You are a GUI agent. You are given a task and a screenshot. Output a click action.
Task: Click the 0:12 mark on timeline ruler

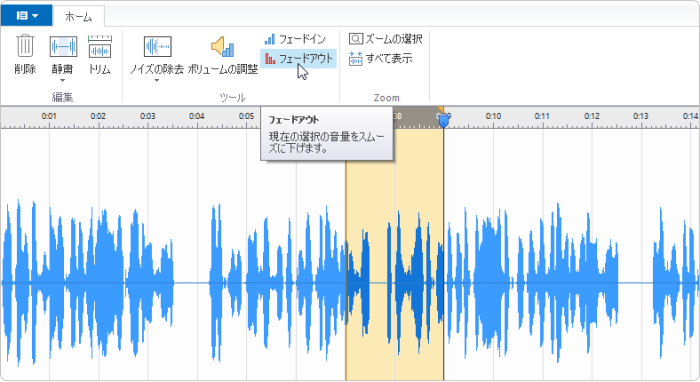(x=592, y=116)
